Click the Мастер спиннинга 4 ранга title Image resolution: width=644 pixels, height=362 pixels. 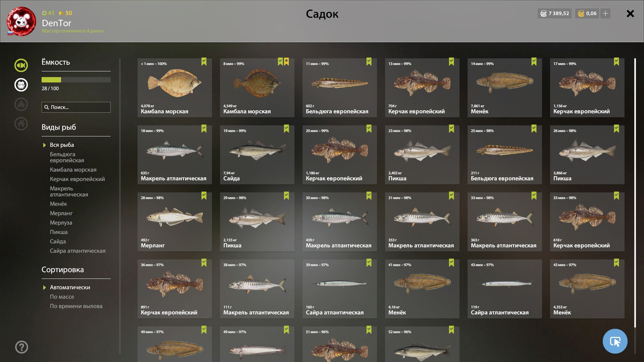[x=72, y=31]
